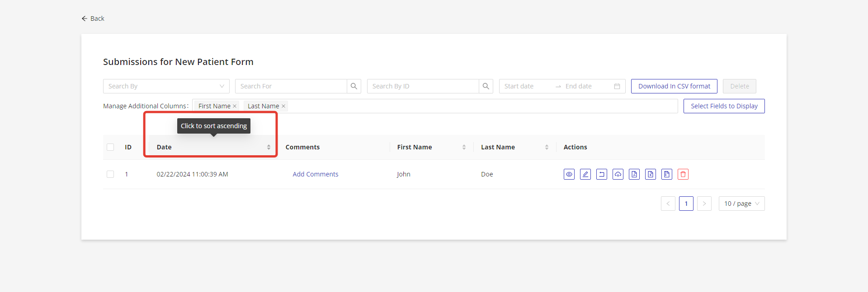Delete submission with red trash icon

(x=683, y=174)
